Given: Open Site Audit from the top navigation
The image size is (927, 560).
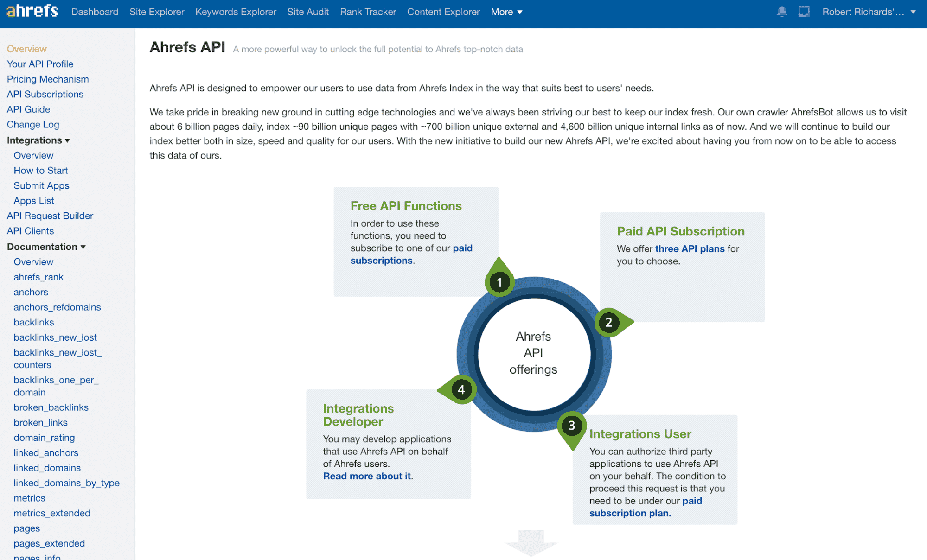Looking at the screenshot, I should pos(308,12).
